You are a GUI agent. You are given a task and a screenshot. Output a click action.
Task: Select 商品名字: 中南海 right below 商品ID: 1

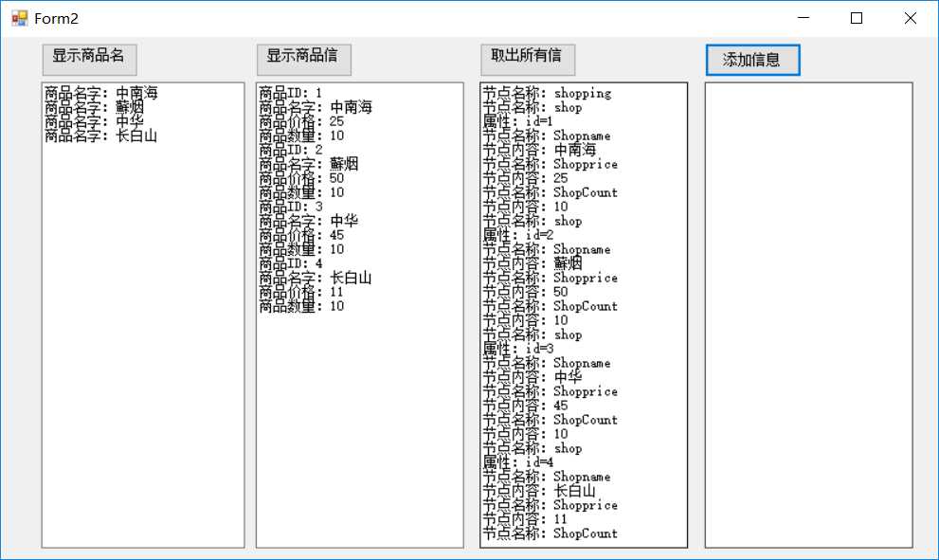[316, 108]
